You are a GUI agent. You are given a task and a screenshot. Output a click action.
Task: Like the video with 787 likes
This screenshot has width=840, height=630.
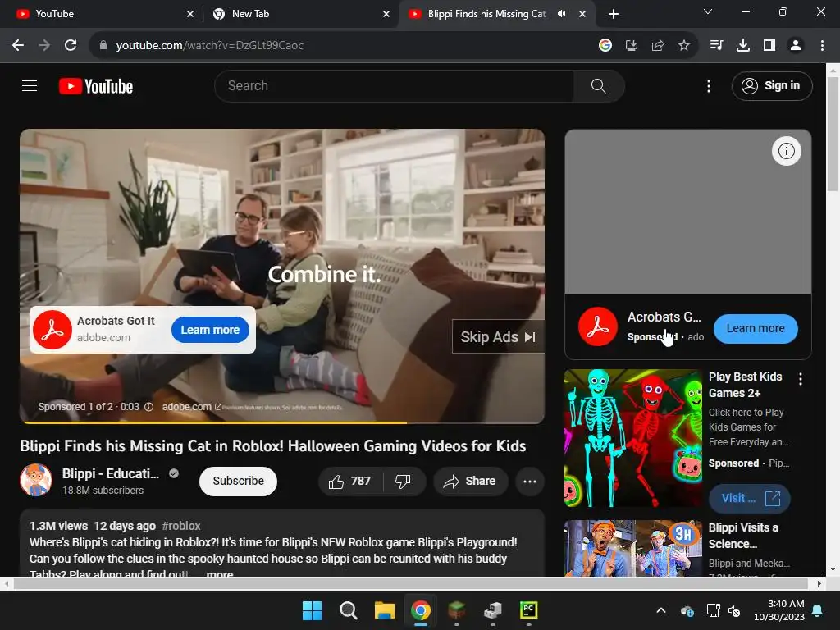(350, 481)
